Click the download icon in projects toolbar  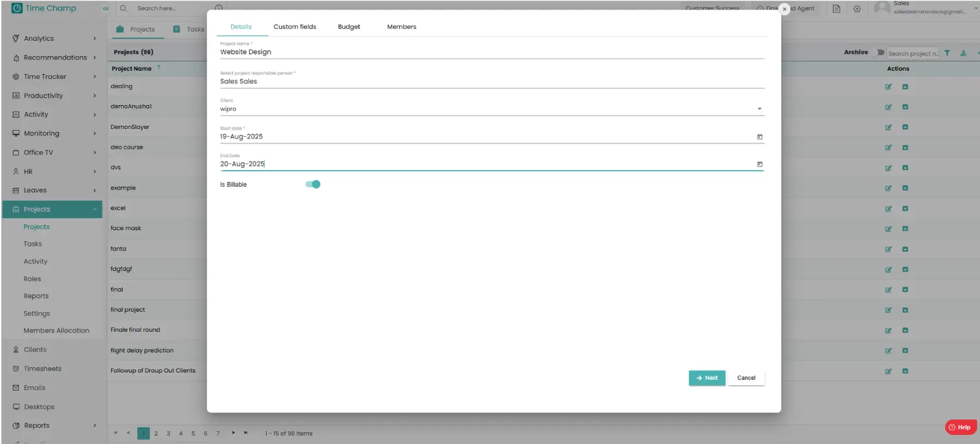pos(963,53)
